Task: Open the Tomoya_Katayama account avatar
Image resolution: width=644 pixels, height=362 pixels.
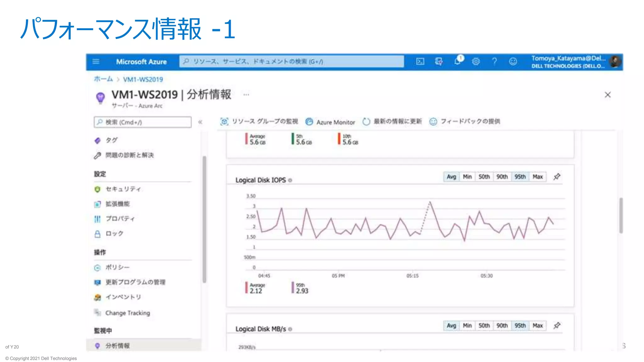Action: pyautogui.click(x=615, y=61)
